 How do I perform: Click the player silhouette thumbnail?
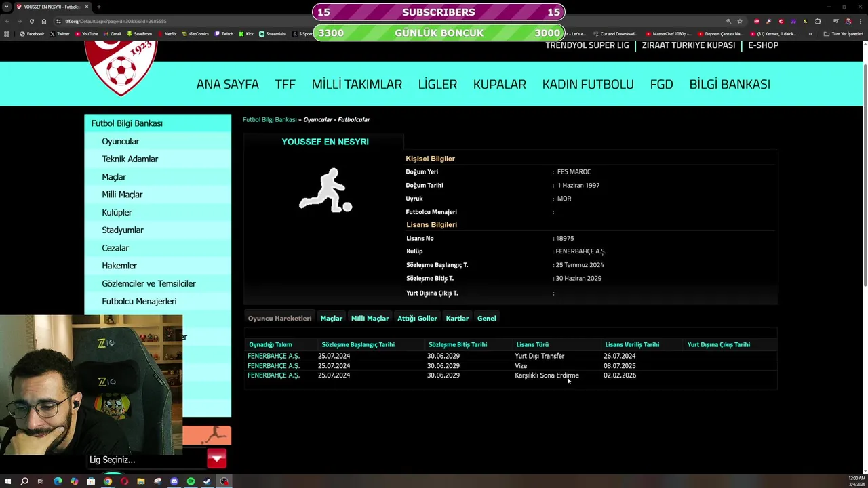tap(325, 190)
